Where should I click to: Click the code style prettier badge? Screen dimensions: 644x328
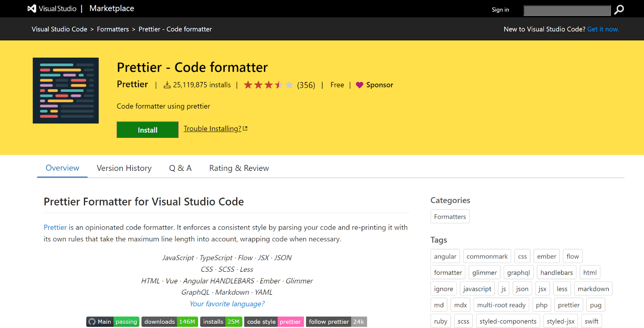coord(274,322)
